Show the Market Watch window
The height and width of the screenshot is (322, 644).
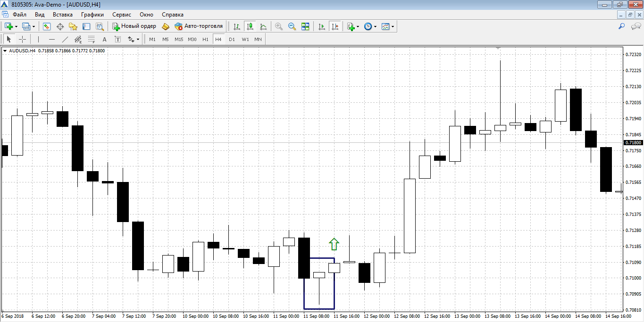click(47, 26)
